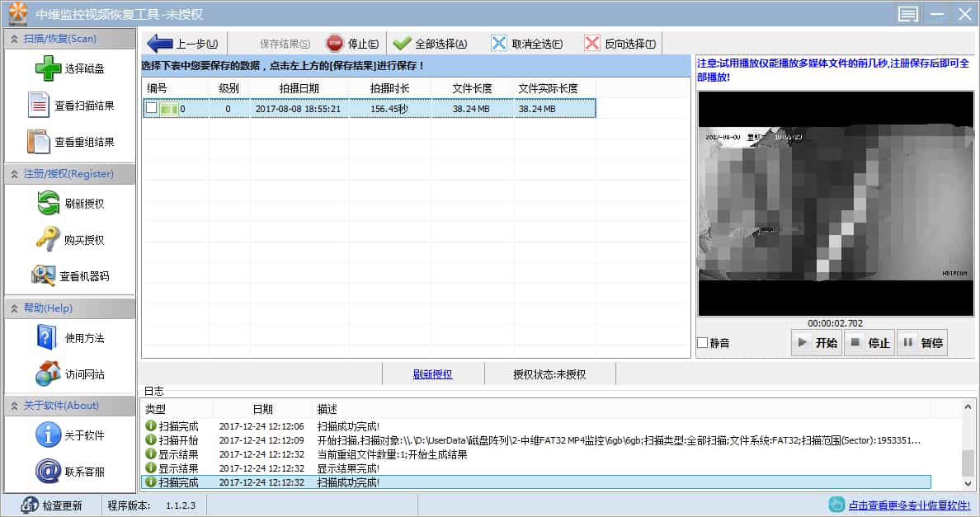Screen dimensions: 980x517
Task: Click the Check Update icon in status bar
Action: tap(30, 505)
